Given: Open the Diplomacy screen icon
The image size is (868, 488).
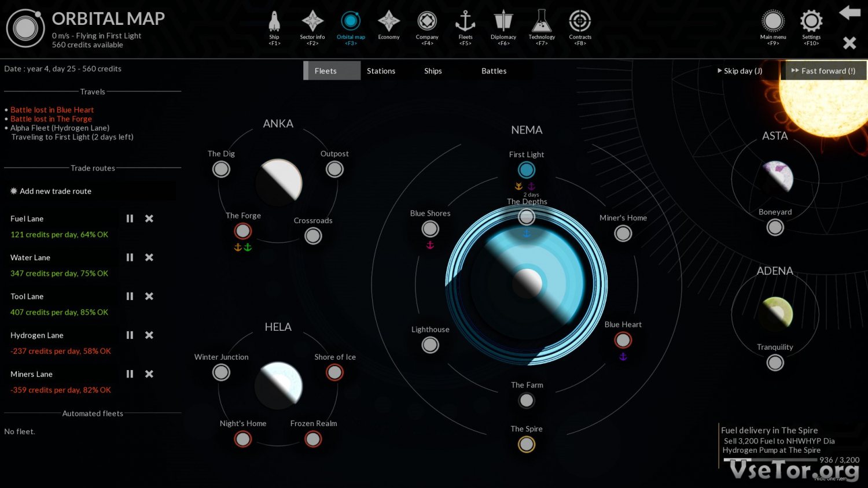Looking at the screenshot, I should click(x=503, y=23).
